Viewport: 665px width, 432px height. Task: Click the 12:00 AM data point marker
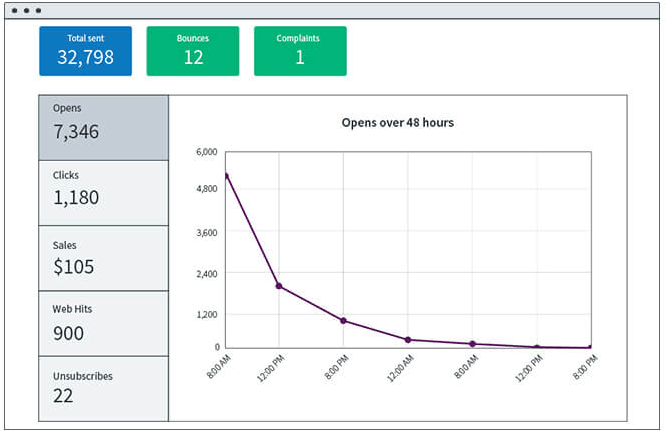pos(408,340)
